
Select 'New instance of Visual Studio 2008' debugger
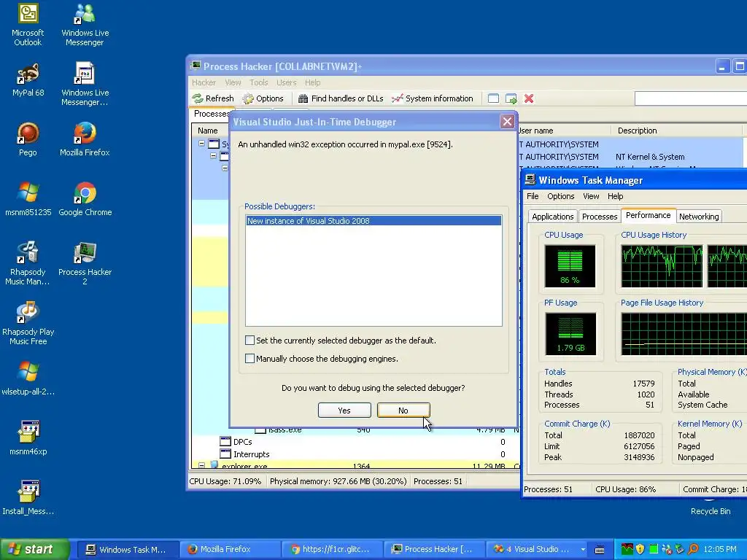[x=373, y=220]
